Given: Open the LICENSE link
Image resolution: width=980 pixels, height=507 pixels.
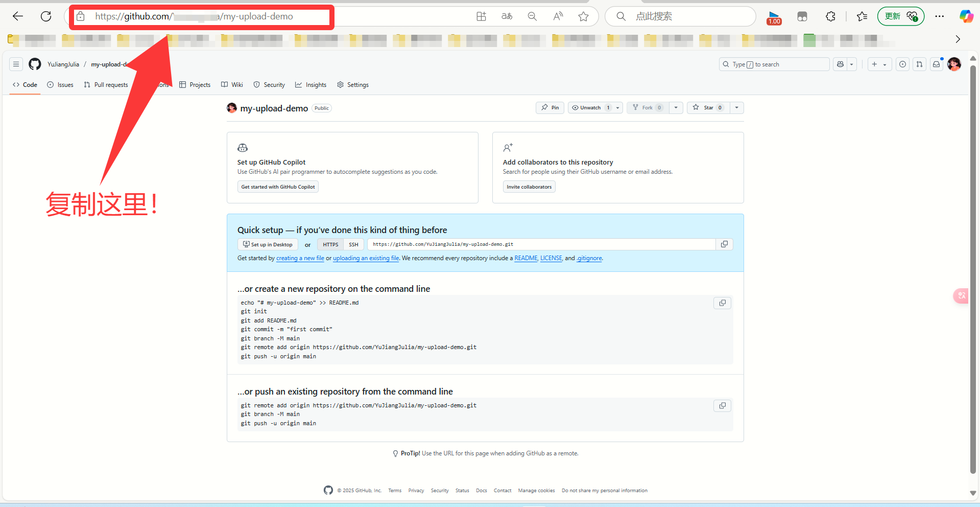Looking at the screenshot, I should [x=551, y=258].
